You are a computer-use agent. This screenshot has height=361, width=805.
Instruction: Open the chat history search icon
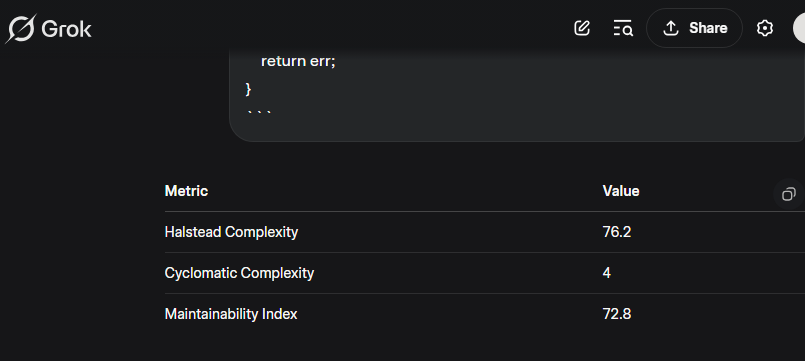coord(623,28)
